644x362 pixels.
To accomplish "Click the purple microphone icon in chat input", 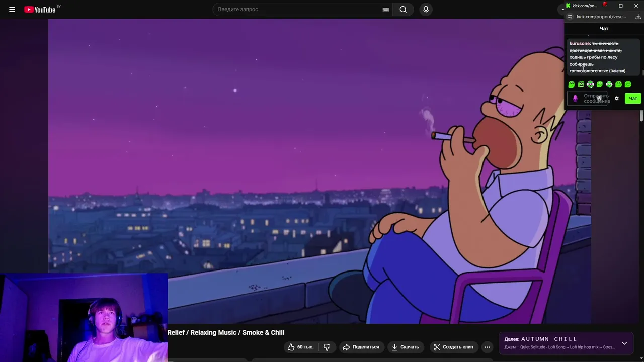I will point(575,98).
